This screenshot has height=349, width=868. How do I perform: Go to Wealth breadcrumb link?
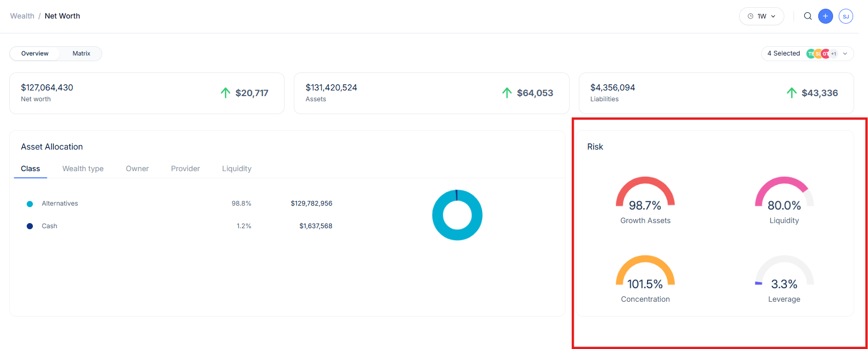click(x=22, y=16)
